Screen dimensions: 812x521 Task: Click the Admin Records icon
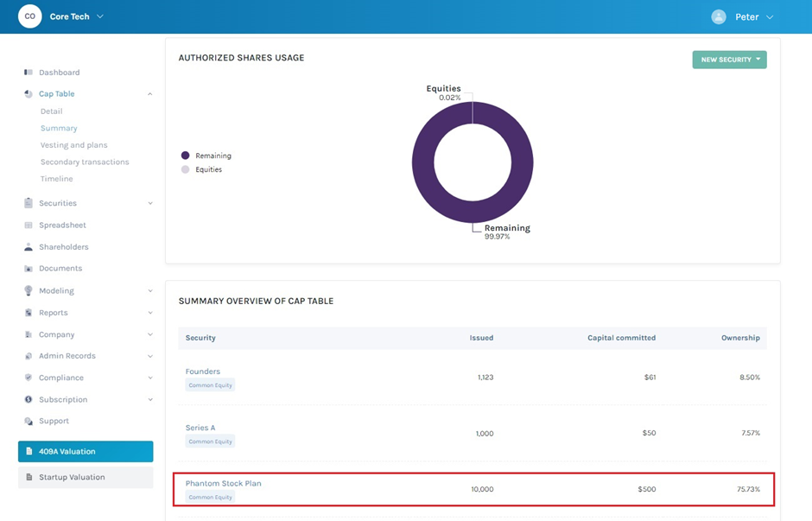point(29,356)
